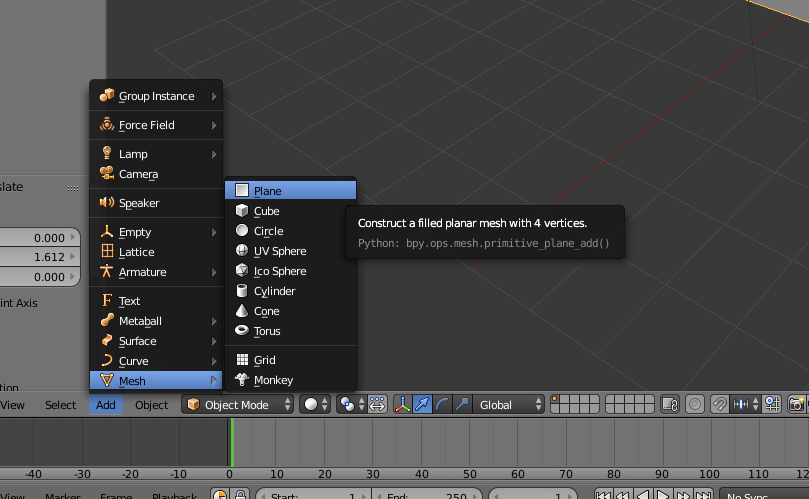Toggle manipulate center points option
The width and height of the screenshot is (809, 499).
pyautogui.click(x=377, y=405)
